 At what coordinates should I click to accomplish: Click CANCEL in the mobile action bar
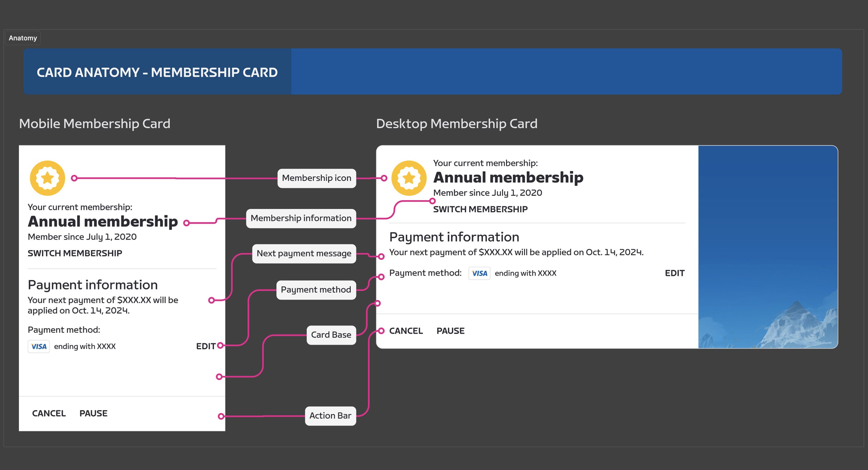pos(49,413)
